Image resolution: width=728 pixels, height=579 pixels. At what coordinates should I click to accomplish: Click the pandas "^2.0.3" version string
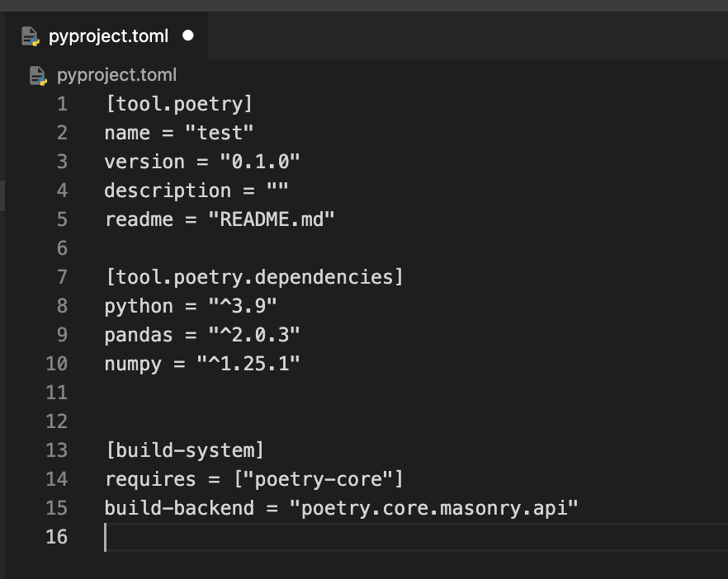254,335
